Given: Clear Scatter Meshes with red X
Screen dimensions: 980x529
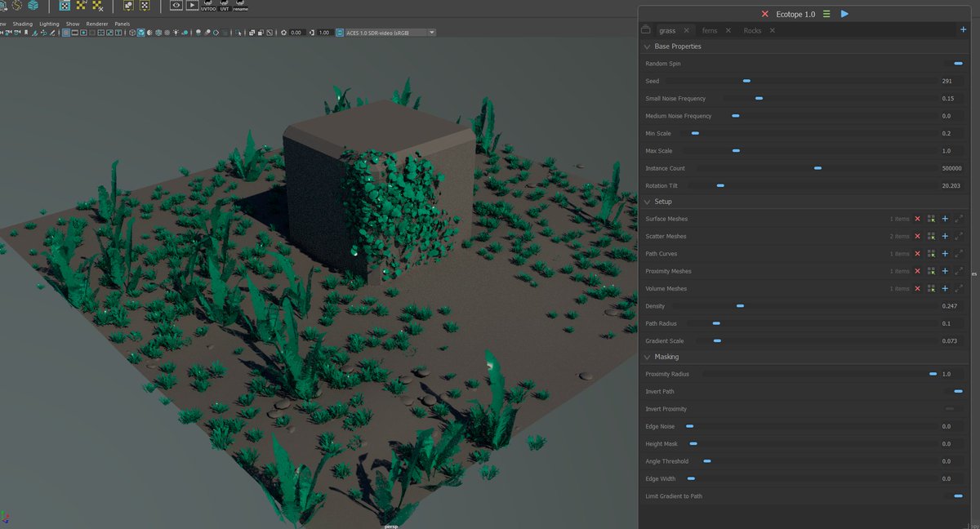Looking at the screenshot, I should pyautogui.click(x=917, y=236).
